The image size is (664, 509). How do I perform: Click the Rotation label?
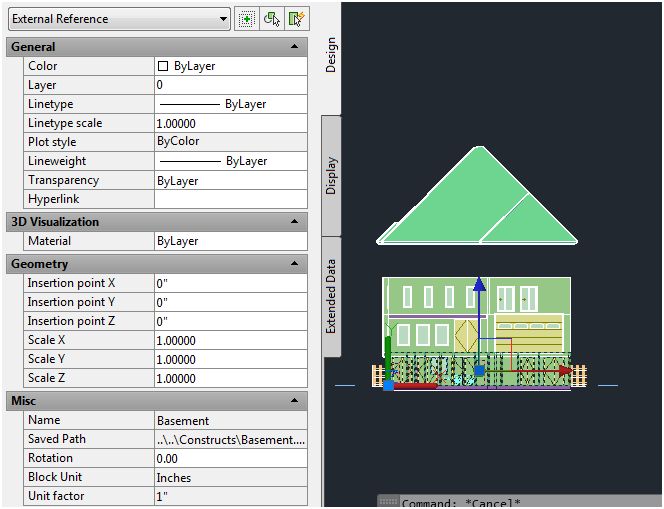[x=50, y=458]
